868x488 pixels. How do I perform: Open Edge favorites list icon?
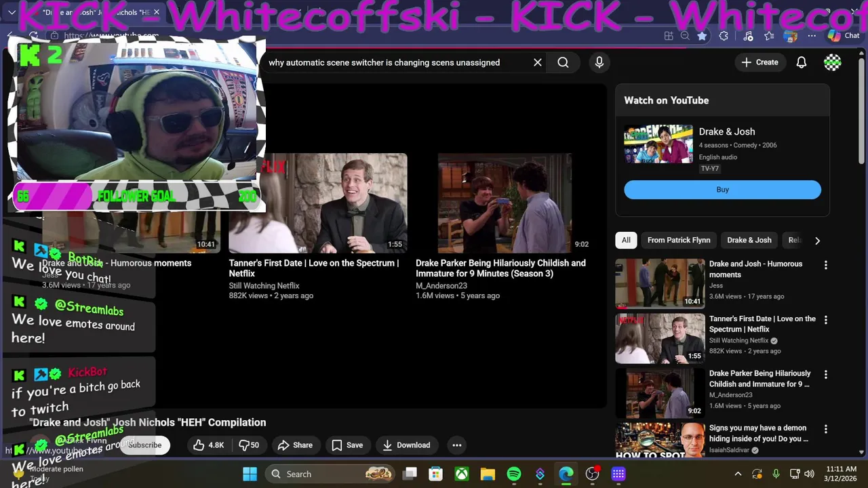click(x=769, y=36)
